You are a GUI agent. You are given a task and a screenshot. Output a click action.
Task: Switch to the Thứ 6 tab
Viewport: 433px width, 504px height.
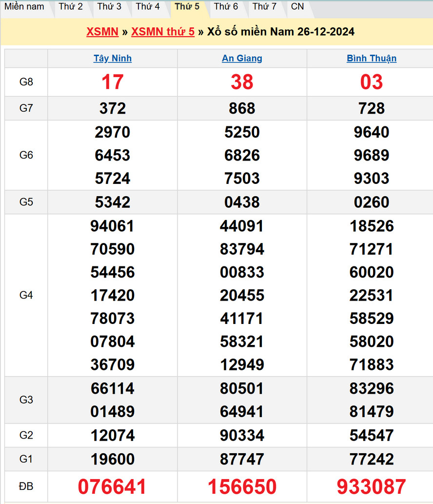pos(226,7)
